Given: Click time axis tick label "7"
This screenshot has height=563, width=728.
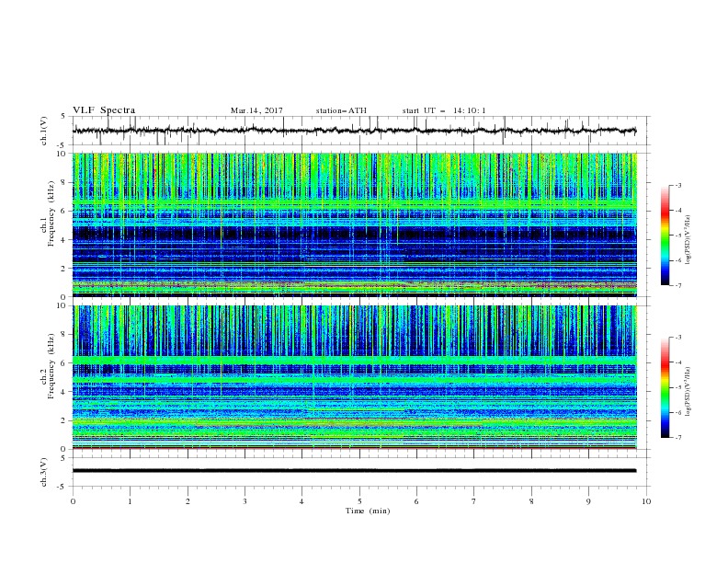Looking at the screenshot, I should pos(474,501).
